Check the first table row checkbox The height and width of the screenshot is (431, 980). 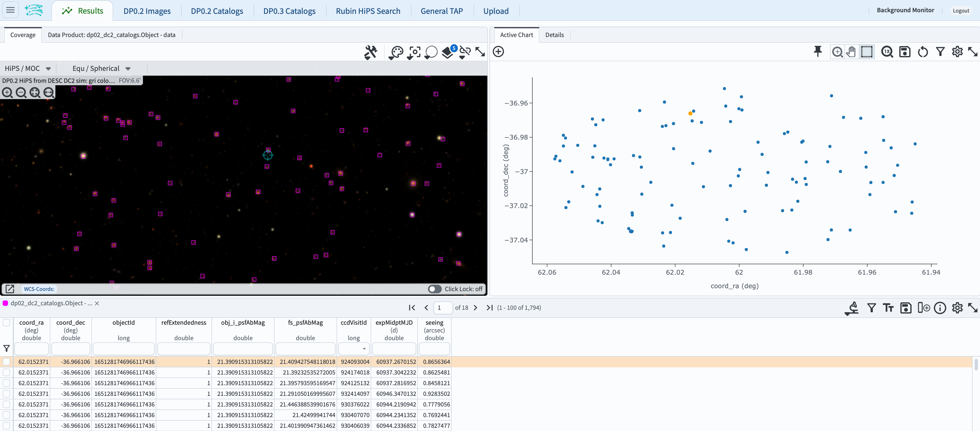pos(6,361)
